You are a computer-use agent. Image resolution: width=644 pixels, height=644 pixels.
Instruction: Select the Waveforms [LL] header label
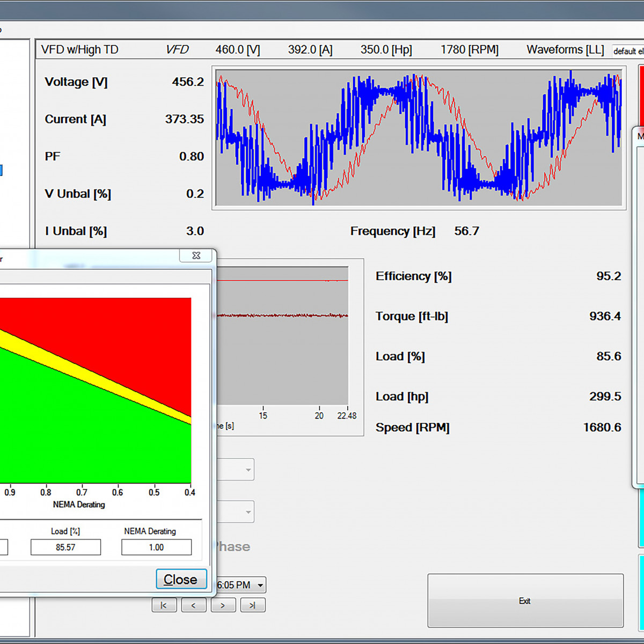point(565,50)
